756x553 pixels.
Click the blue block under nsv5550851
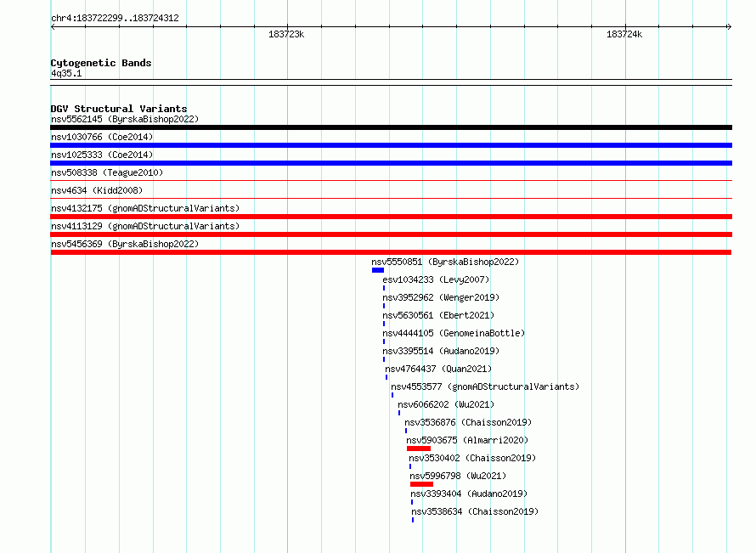pyautogui.click(x=378, y=270)
